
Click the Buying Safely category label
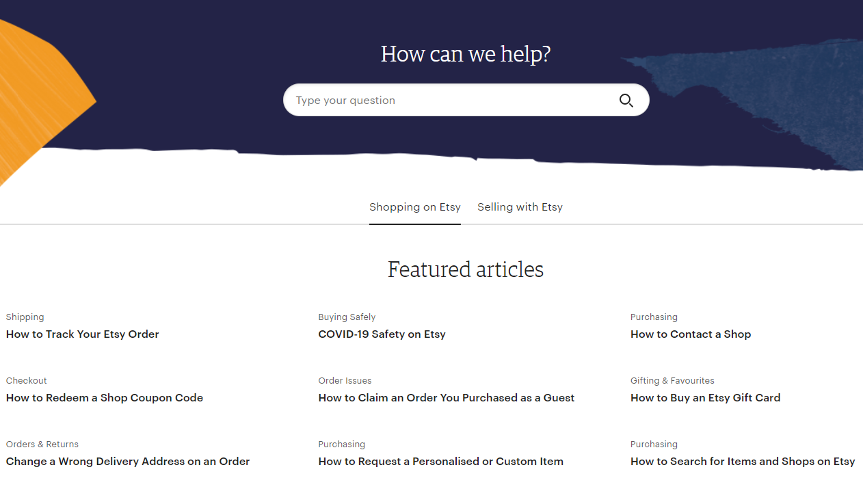[347, 317]
